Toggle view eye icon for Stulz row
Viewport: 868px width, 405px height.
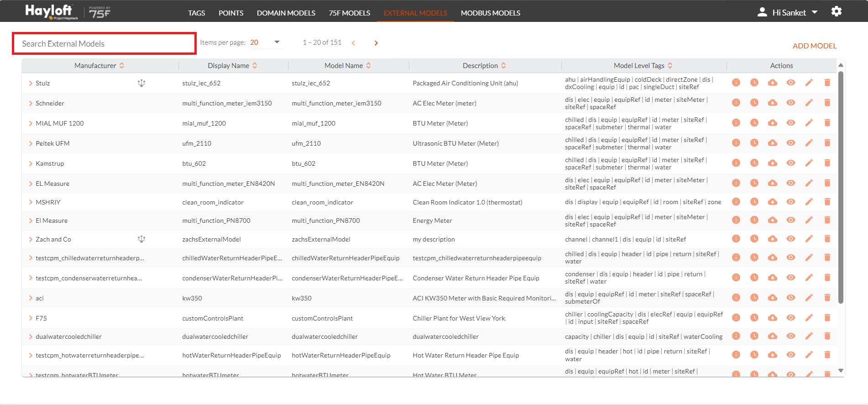(x=790, y=83)
